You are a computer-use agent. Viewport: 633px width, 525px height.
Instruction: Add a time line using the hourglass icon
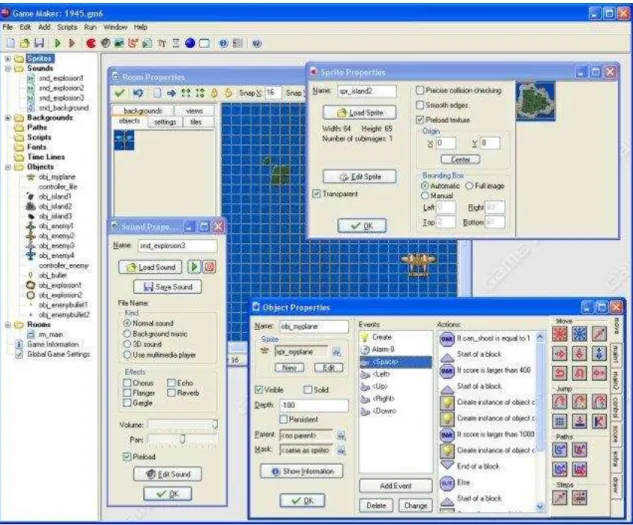tap(176, 43)
